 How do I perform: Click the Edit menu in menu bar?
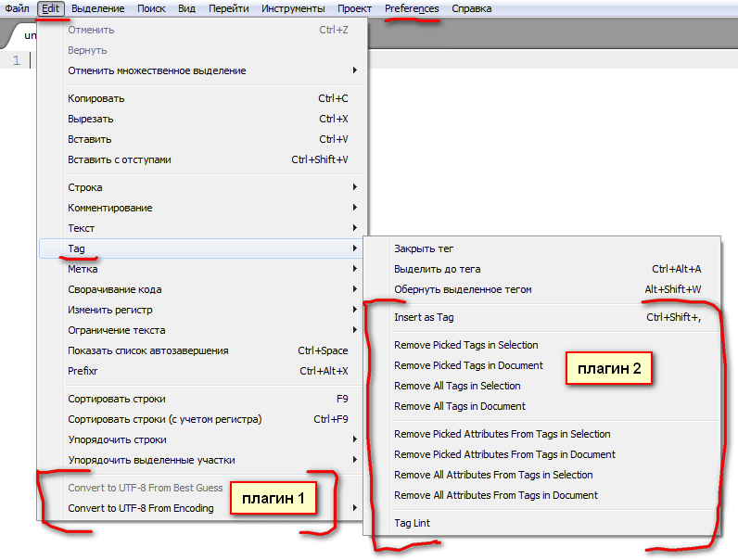tap(50, 8)
